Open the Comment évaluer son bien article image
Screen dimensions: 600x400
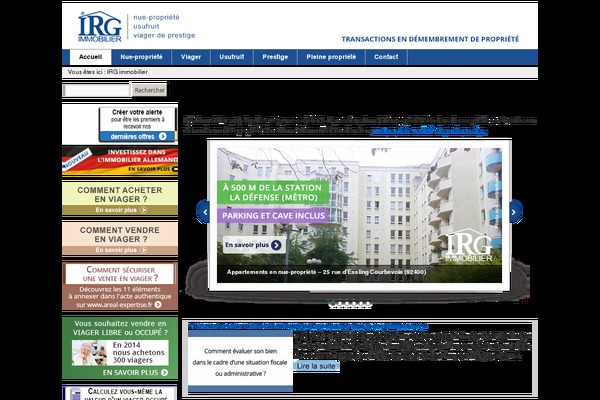point(240,362)
